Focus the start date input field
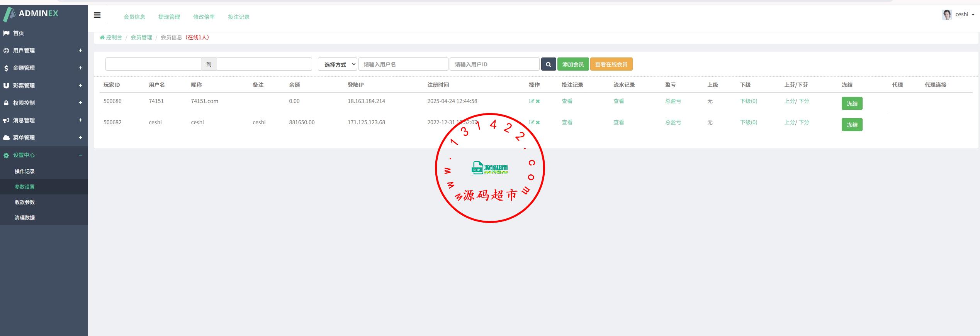 [x=153, y=64]
